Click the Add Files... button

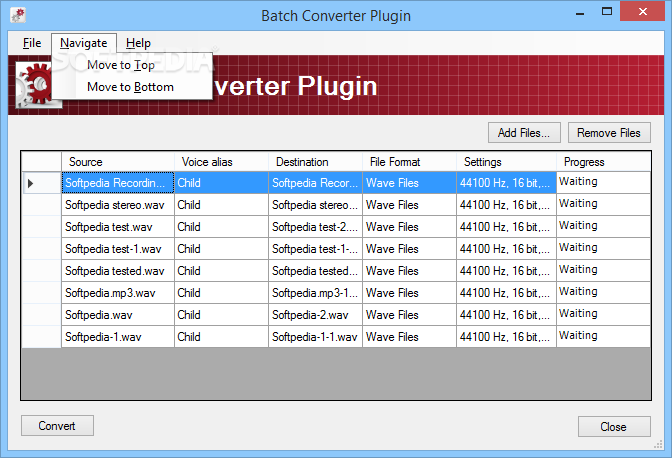pos(524,133)
